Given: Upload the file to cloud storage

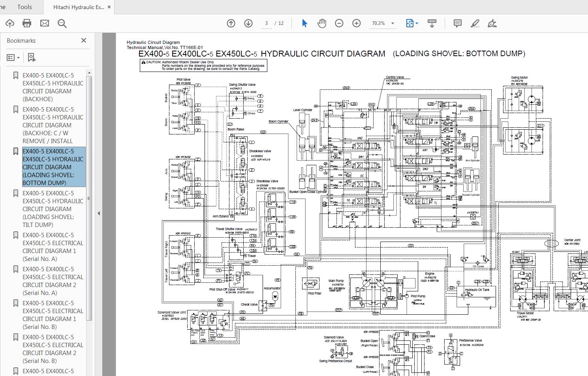Looking at the screenshot, I should pos(9,23).
